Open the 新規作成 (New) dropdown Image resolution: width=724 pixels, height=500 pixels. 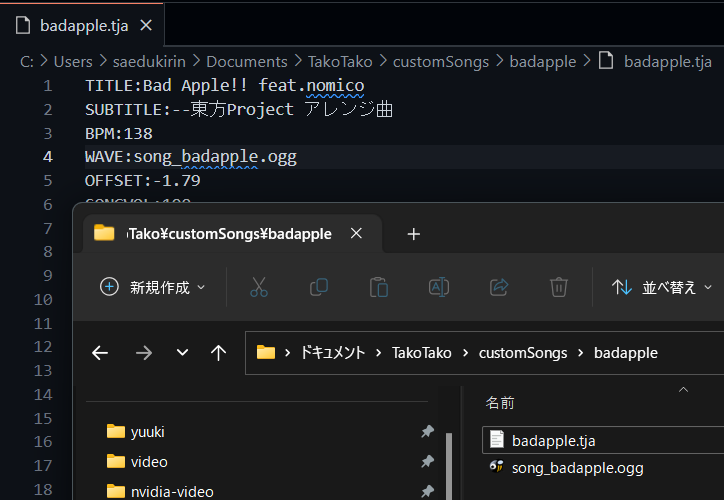(x=152, y=287)
